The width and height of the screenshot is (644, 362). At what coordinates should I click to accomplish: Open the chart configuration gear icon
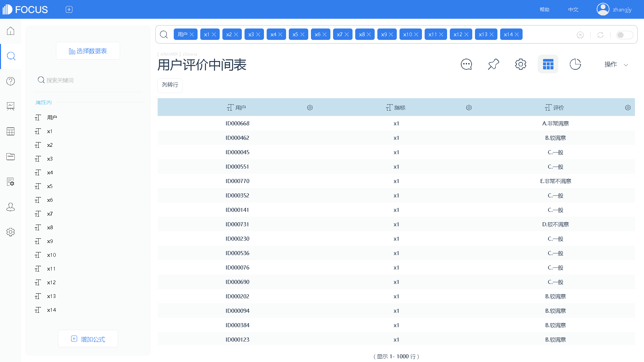click(x=521, y=64)
